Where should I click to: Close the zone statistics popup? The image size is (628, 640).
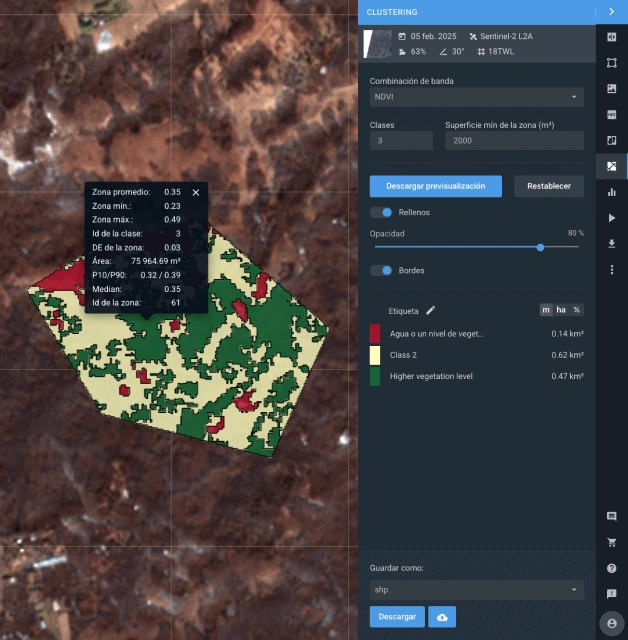coord(196,192)
